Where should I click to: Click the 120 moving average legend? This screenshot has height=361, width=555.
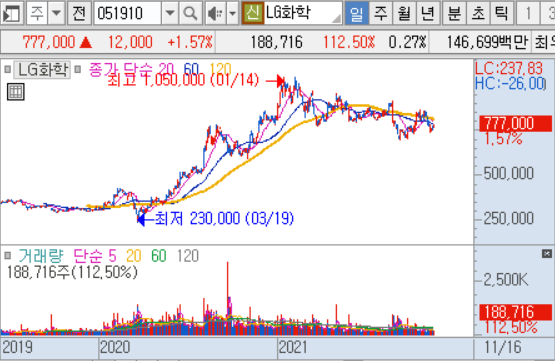[x=220, y=69]
